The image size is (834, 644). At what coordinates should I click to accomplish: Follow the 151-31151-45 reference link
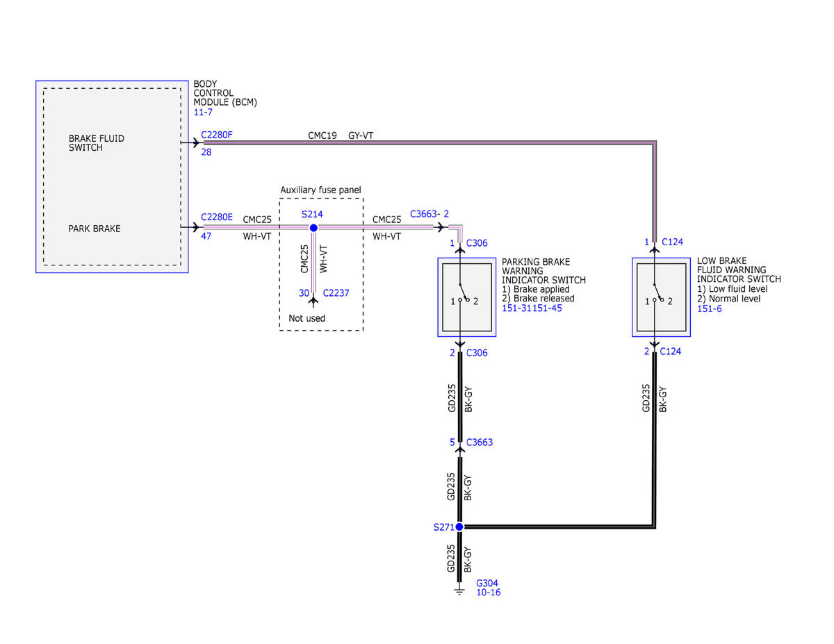(x=532, y=308)
